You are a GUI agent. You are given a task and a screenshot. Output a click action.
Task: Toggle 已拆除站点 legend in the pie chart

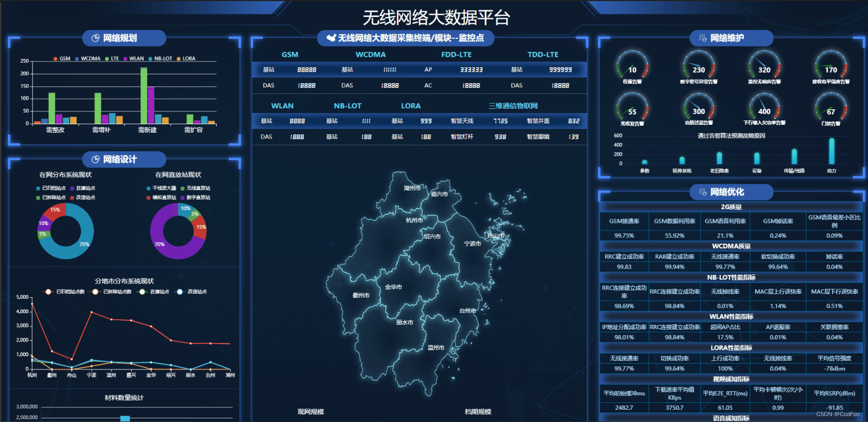point(51,197)
